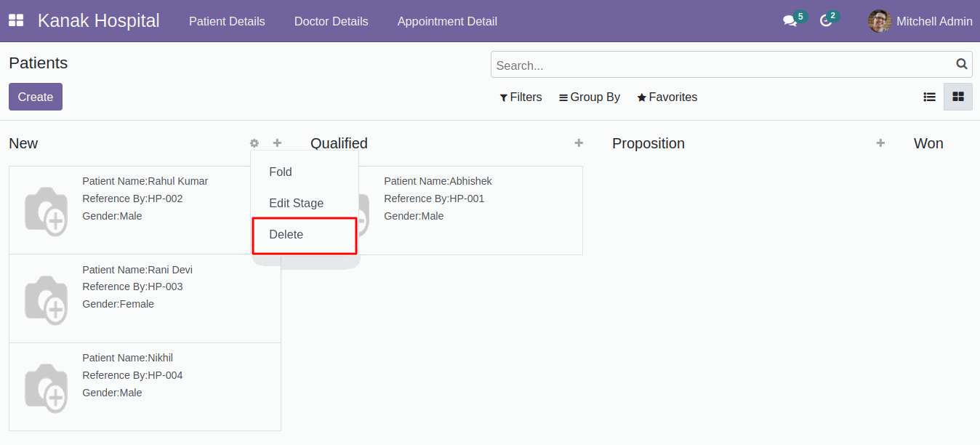Click the Won column title
Screen dimensions: 980x445
928,143
